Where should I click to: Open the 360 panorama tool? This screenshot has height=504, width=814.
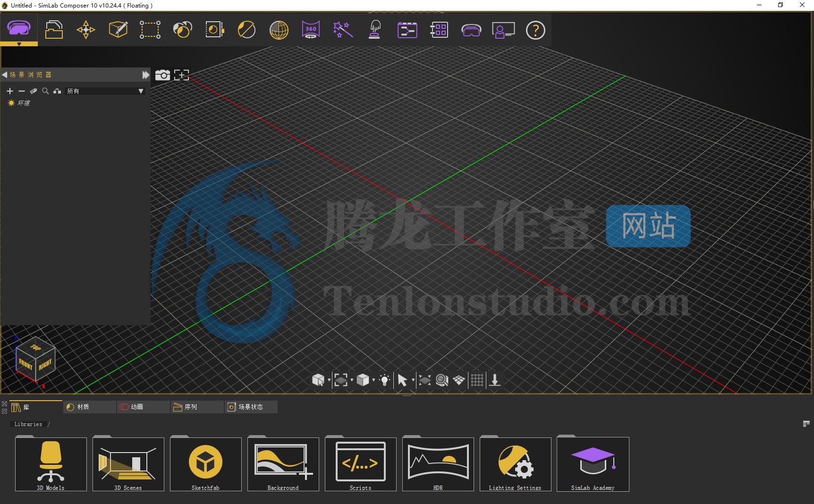pos(311,30)
